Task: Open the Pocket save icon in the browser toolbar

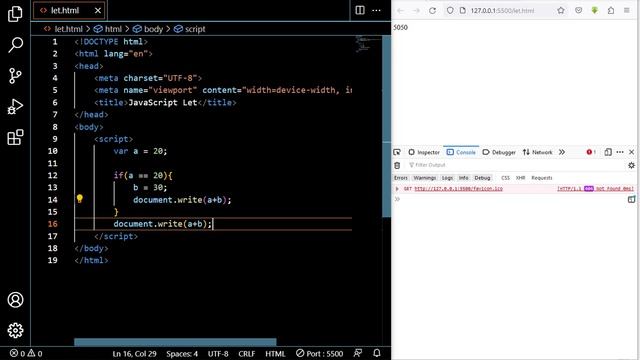Action: click(x=578, y=11)
